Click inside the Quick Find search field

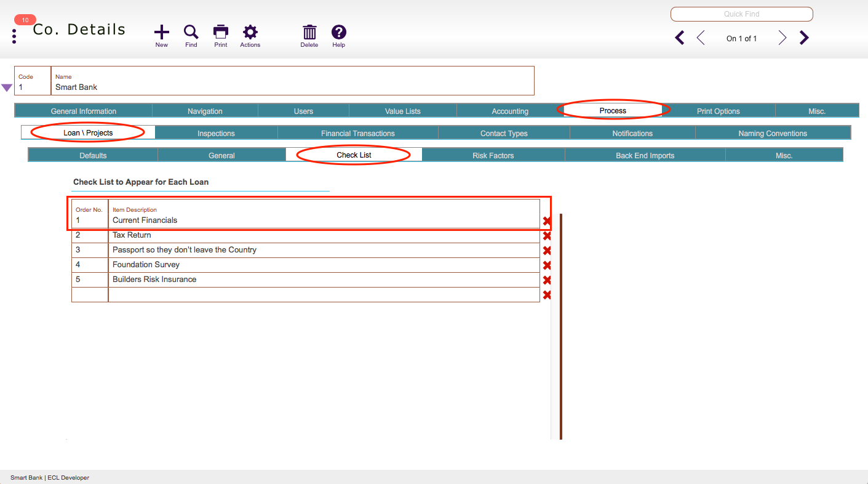coord(741,14)
